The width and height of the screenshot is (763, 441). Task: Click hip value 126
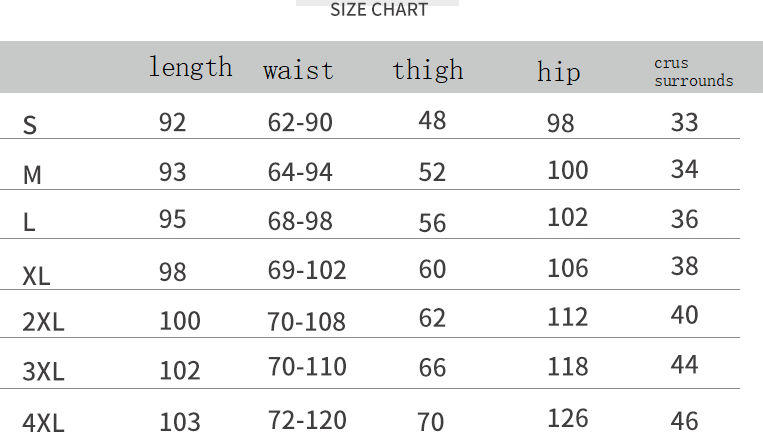click(568, 418)
